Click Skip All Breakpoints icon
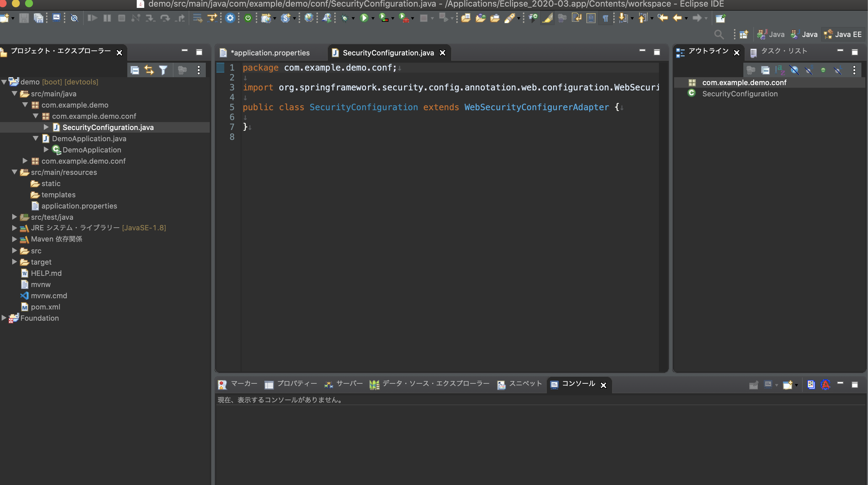The height and width of the screenshot is (485, 868). coord(74,18)
